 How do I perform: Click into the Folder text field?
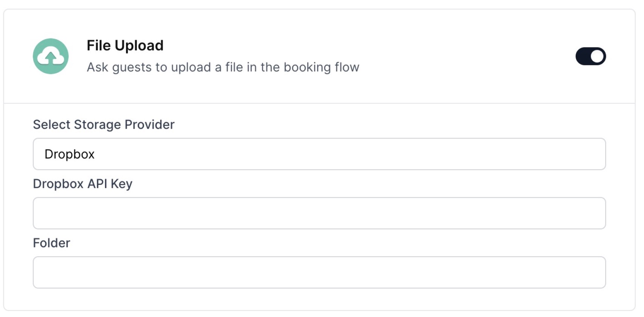319,272
